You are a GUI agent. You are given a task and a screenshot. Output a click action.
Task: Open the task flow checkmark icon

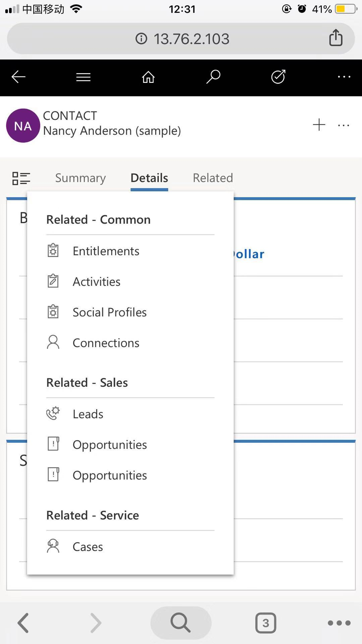[x=278, y=77]
